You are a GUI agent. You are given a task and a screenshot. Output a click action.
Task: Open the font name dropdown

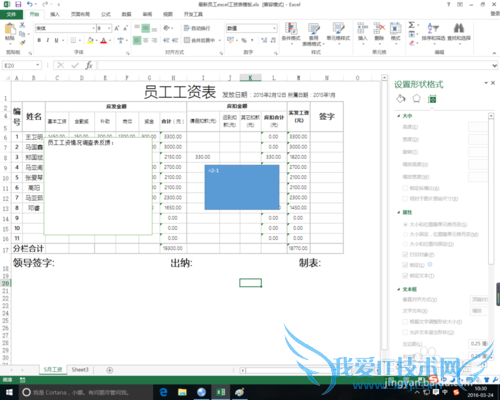point(93,28)
